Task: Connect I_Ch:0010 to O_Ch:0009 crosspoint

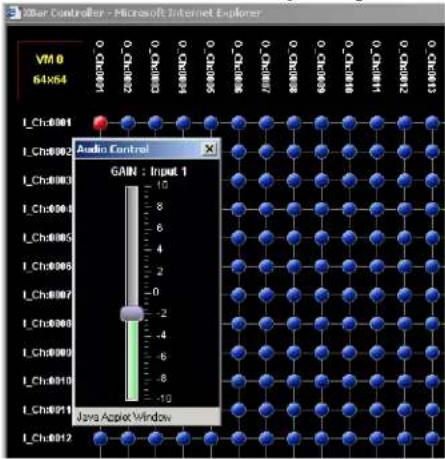Action: 322,381
